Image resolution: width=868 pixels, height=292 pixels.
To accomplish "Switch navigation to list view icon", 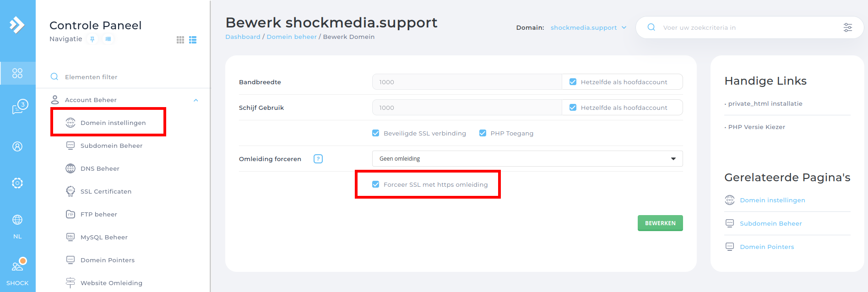I will [x=193, y=40].
